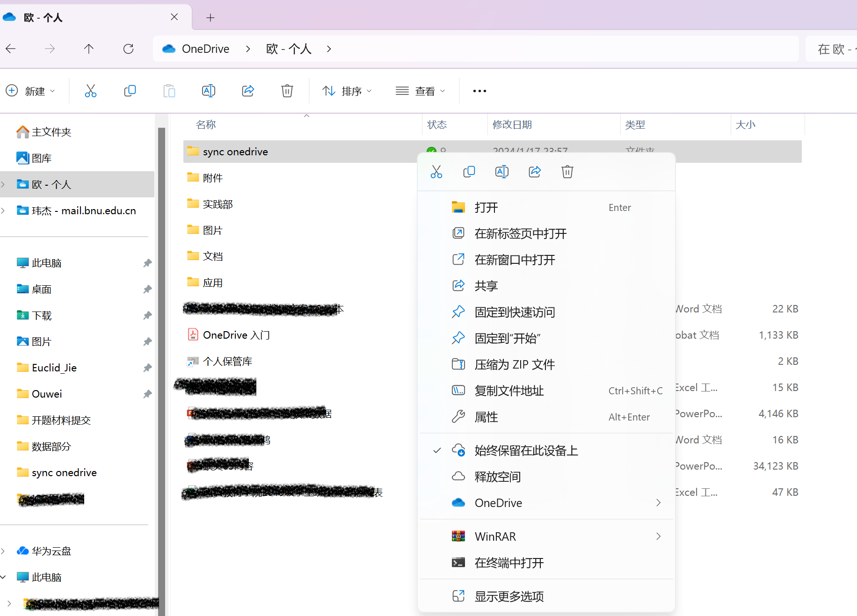Expand 华为云盘 tree node
The image size is (857, 616).
click(4, 551)
